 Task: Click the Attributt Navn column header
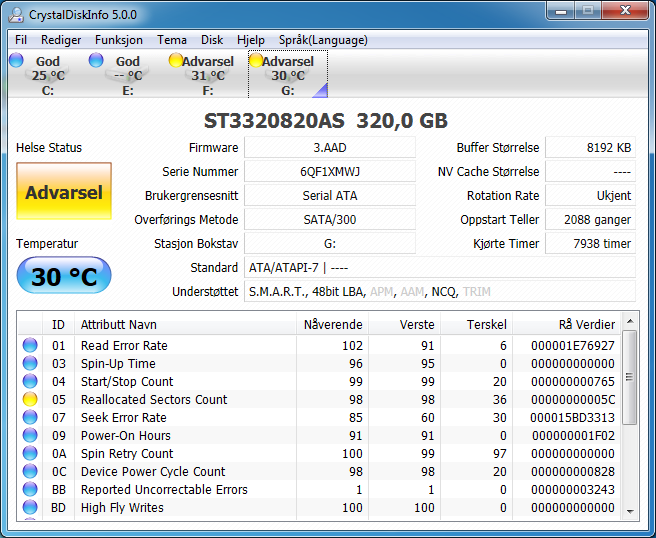(185, 324)
